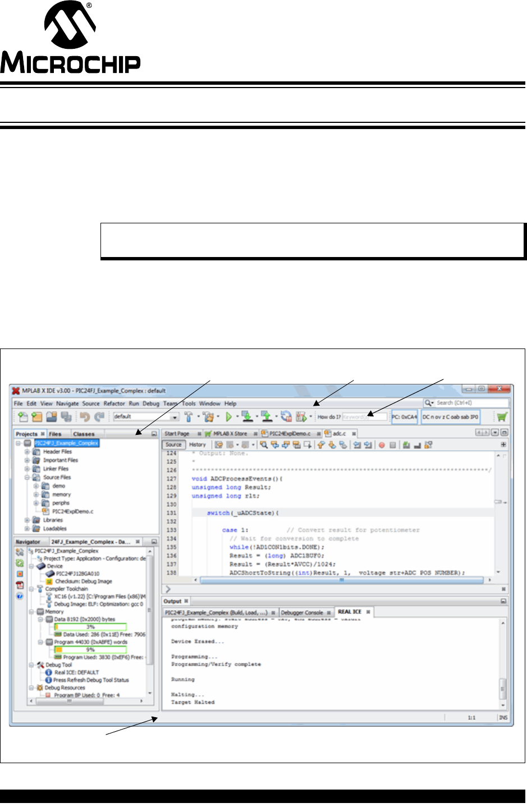Click the Build Project hammer icon

[x=189, y=417]
